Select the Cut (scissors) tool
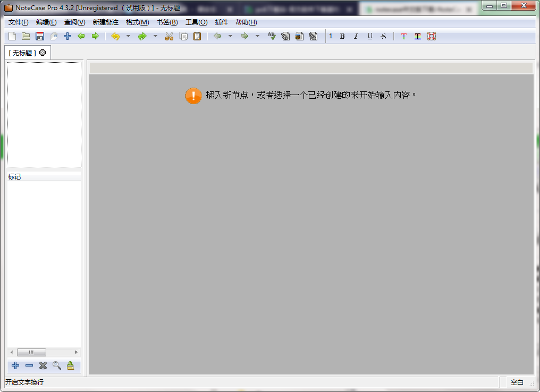Image resolution: width=540 pixels, height=392 pixels. click(x=170, y=36)
